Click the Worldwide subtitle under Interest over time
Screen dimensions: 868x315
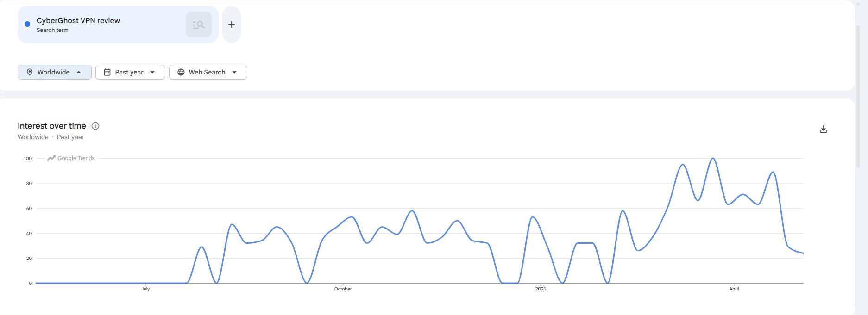pyautogui.click(x=33, y=137)
